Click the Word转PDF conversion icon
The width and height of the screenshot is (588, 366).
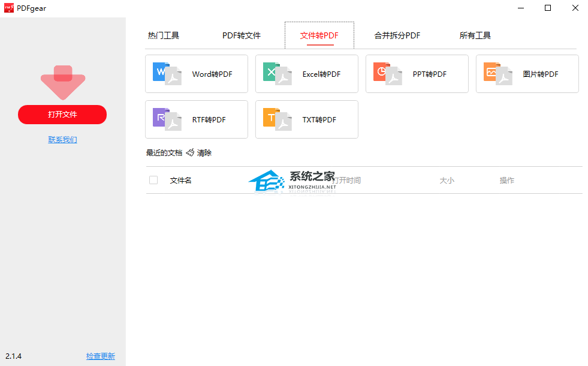[167, 74]
